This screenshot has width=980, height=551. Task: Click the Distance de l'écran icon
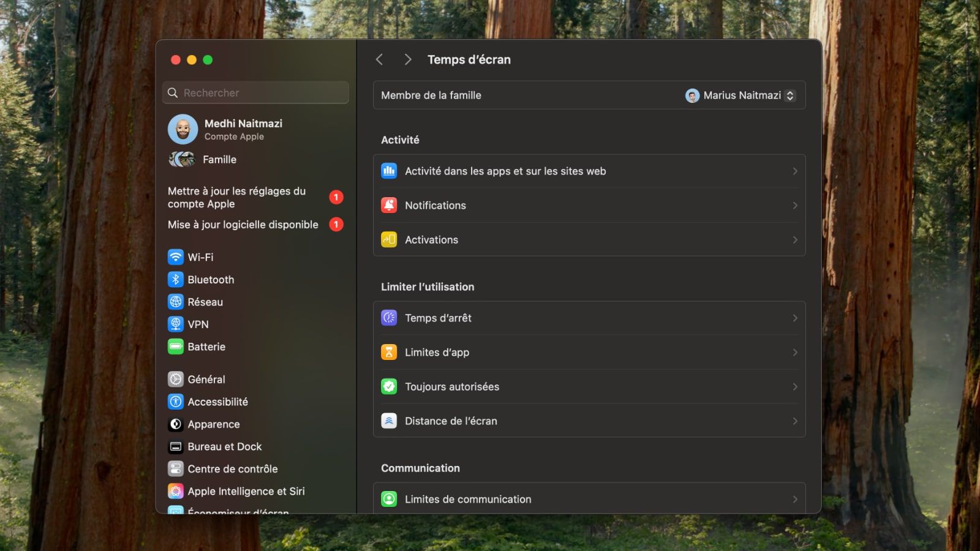[389, 421]
